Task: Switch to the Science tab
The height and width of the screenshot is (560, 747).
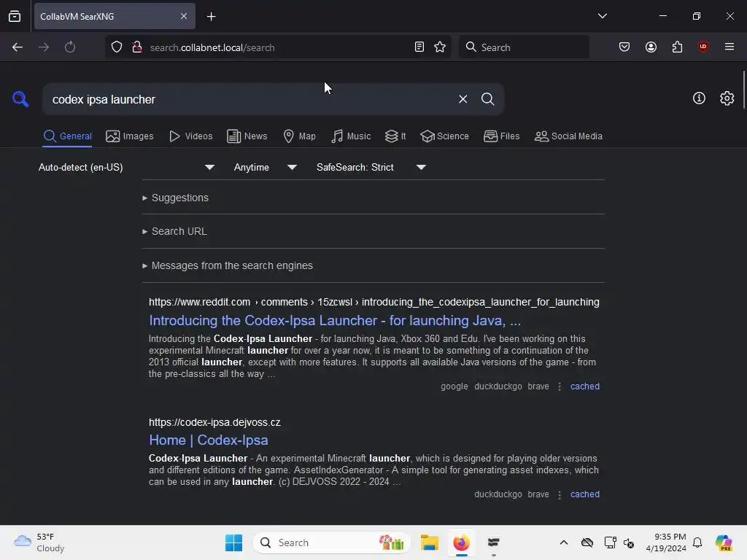Action: 444,136
